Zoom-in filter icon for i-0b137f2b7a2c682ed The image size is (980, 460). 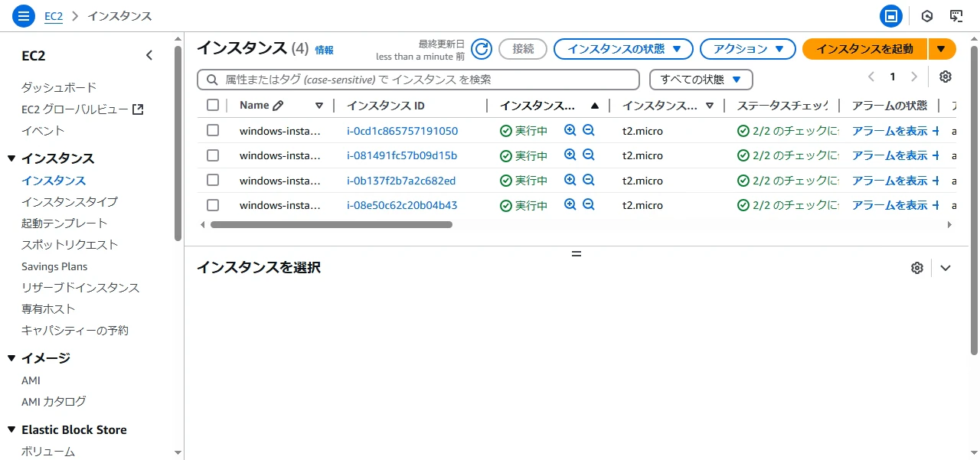[x=570, y=181]
